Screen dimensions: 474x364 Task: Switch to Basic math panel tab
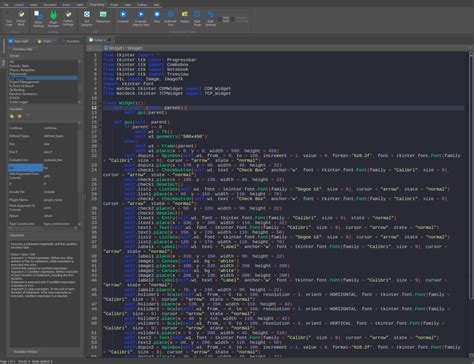[18, 41]
